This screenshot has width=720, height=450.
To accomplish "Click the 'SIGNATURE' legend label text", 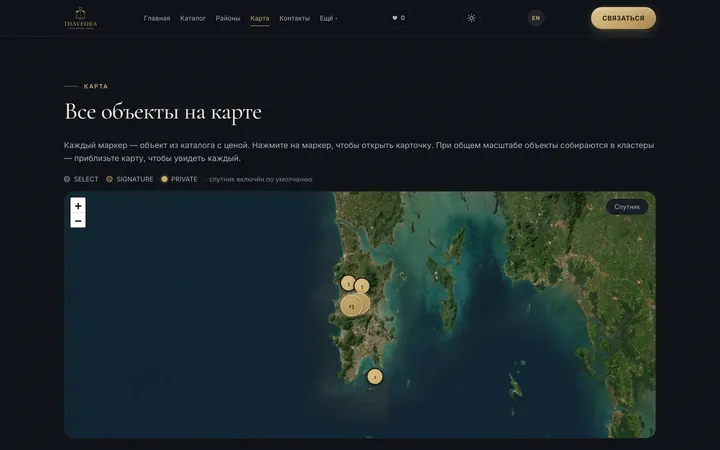I will click(135, 179).
